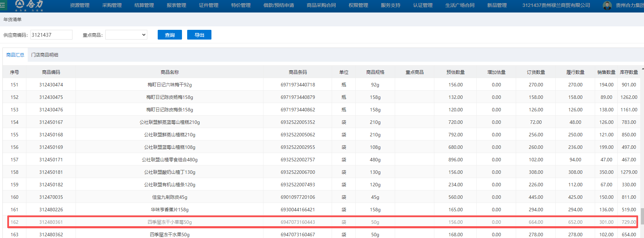644x238 pixels.
Task: Select the row for 佳宝九制陈皮45g
Action: coord(169,197)
